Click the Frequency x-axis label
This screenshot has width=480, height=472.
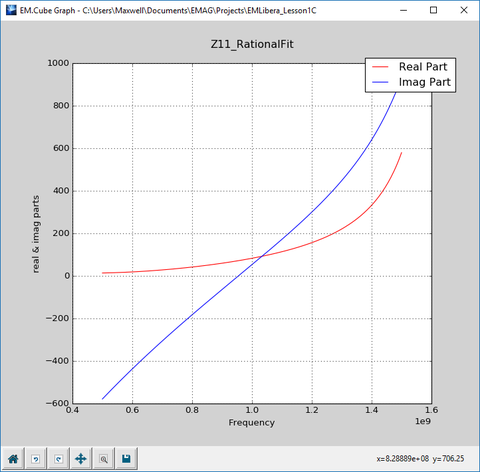point(252,423)
